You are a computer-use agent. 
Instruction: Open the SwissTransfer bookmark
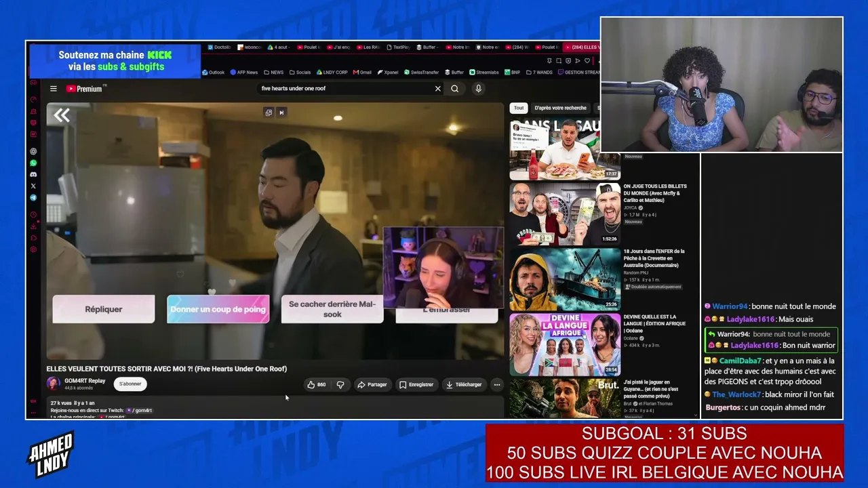click(421, 73)
